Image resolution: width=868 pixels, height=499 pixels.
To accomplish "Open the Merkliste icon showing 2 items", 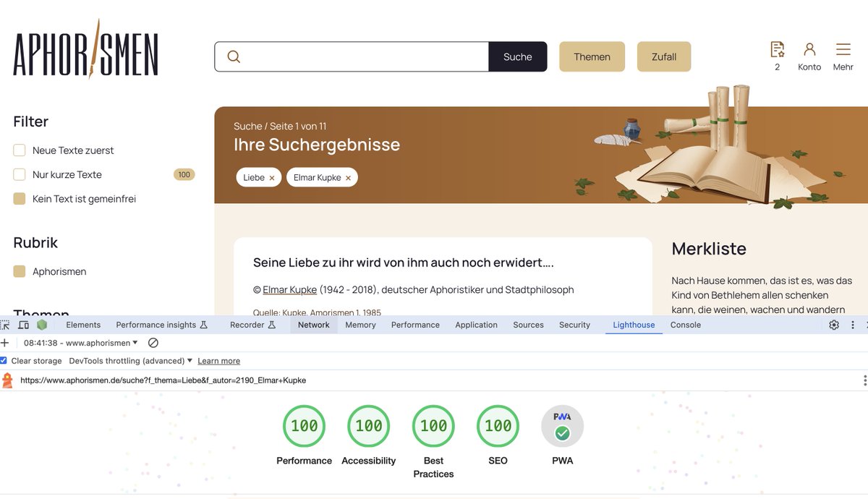I will coord(778,49).
